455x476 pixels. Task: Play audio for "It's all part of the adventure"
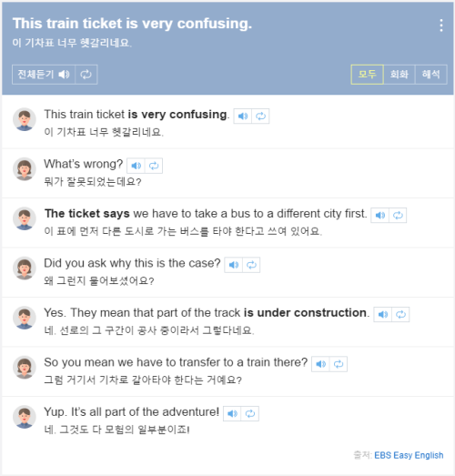(x=232, y=413)
